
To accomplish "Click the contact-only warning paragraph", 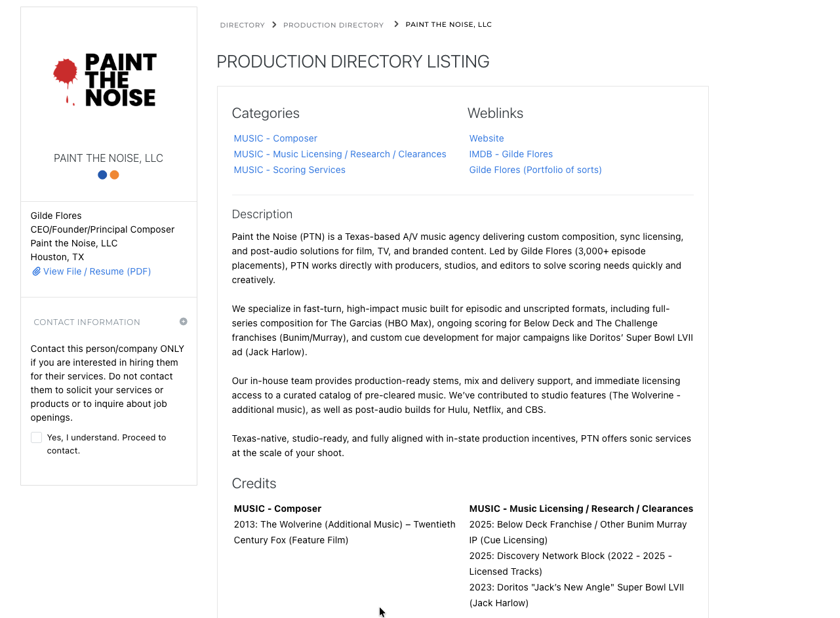I will click(108, 383).
